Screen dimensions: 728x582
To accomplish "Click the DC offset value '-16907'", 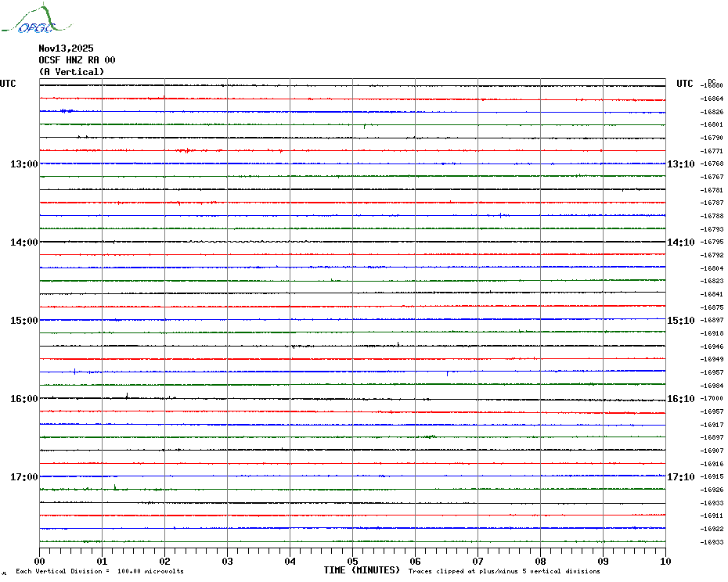I will 712,451.
